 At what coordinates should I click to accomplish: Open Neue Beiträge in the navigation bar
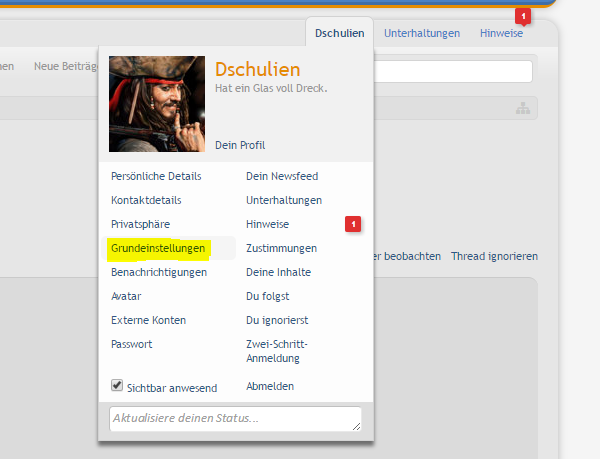tap(66, 66)
